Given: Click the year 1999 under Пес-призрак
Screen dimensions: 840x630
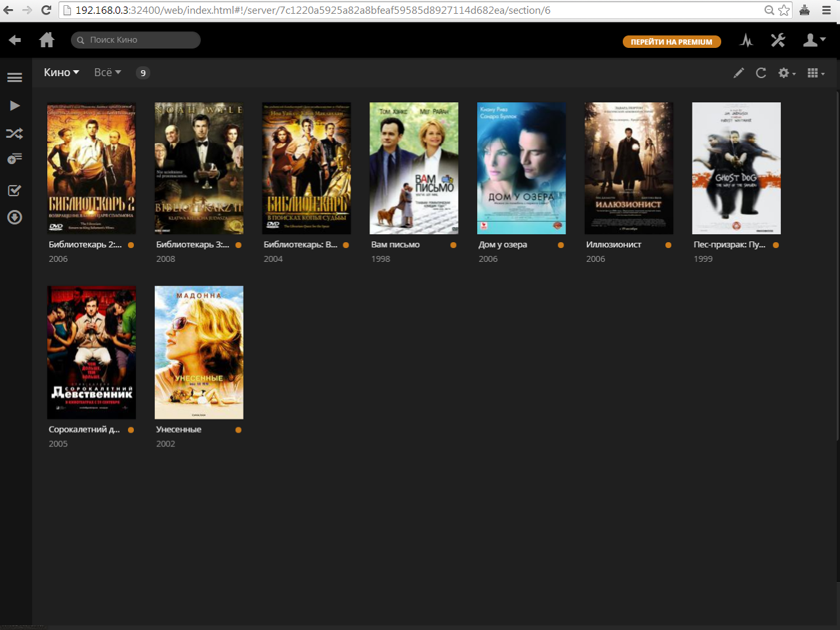Looking at the screenshot, I should point(703,259).
